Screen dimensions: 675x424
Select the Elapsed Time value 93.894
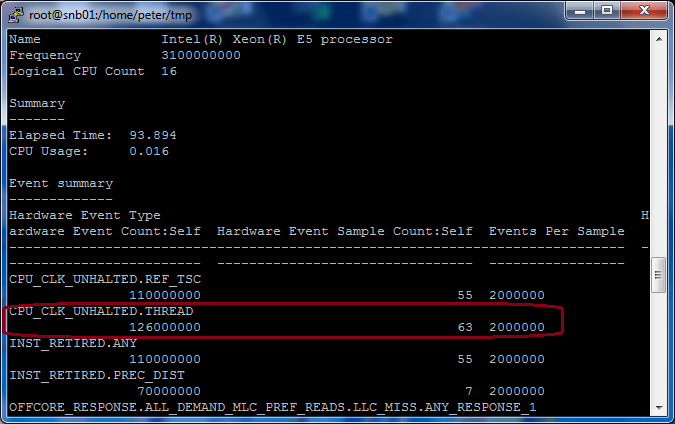tap(153, 136)
